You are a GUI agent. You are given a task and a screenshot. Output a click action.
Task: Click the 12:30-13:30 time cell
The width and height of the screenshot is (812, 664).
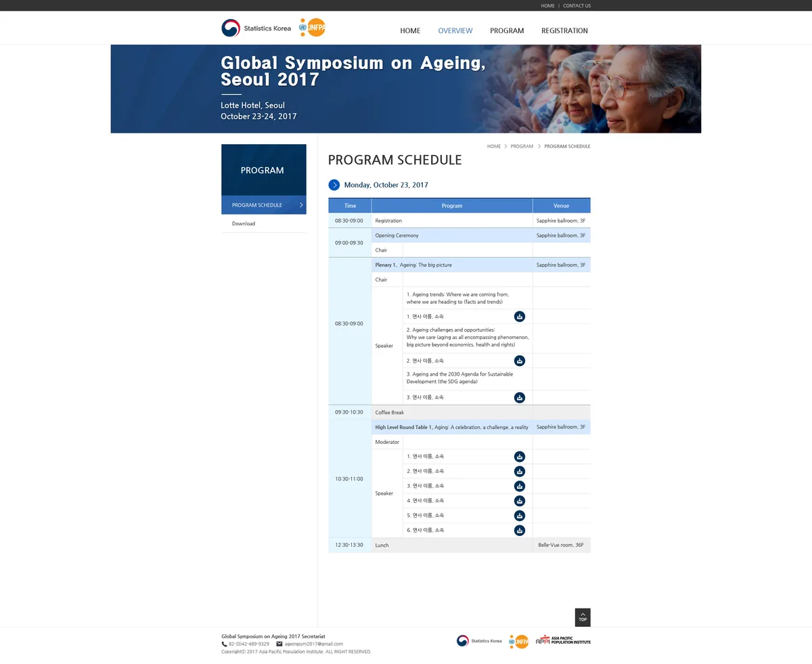pos(349,546)
